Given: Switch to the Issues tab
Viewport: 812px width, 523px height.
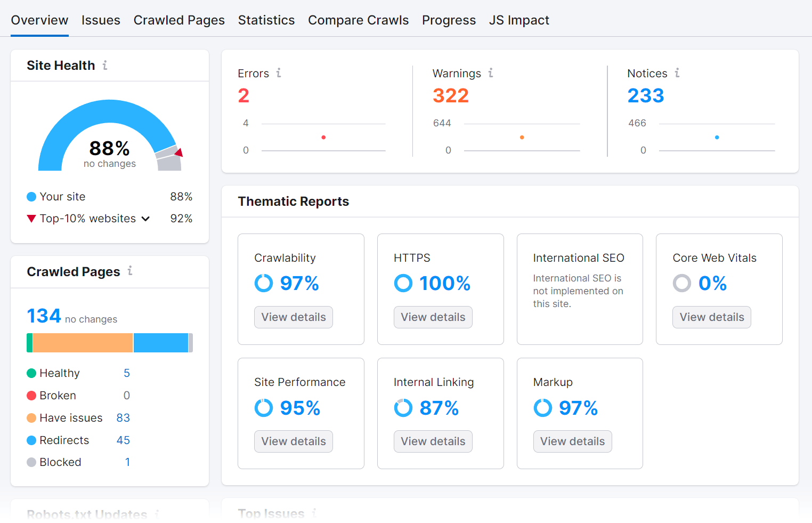Looking at the screenshot, I should click(101, 20).
